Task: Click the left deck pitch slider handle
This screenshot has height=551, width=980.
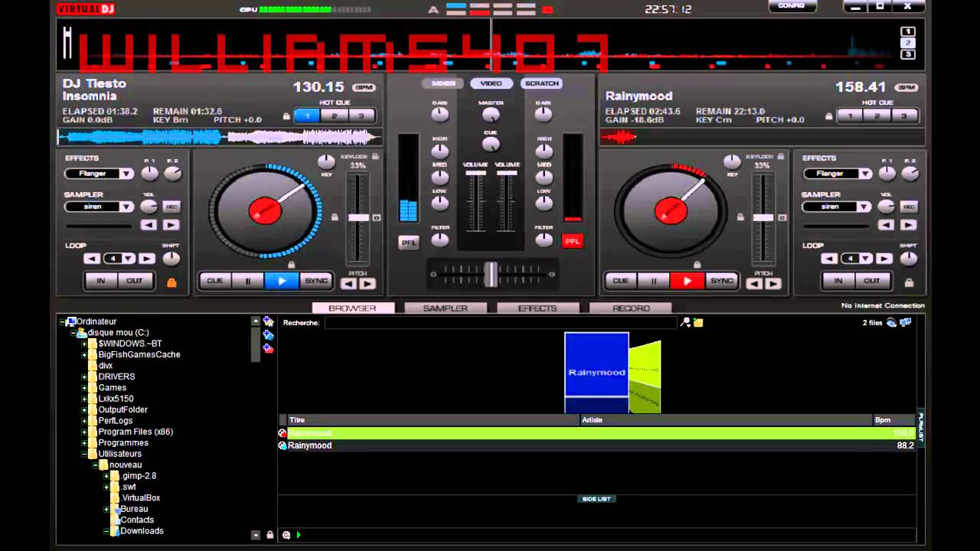Action: click(x=358, y=218)
